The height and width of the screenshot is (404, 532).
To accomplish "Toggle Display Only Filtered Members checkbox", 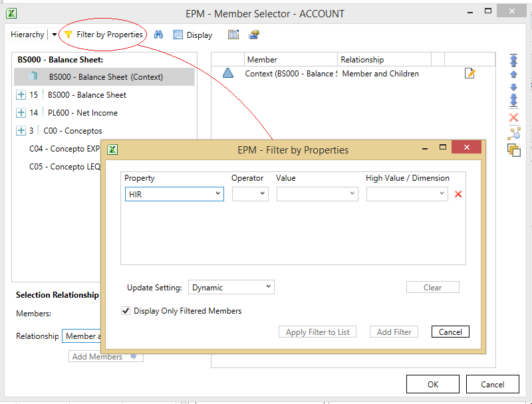I will (x=126, y=311).
